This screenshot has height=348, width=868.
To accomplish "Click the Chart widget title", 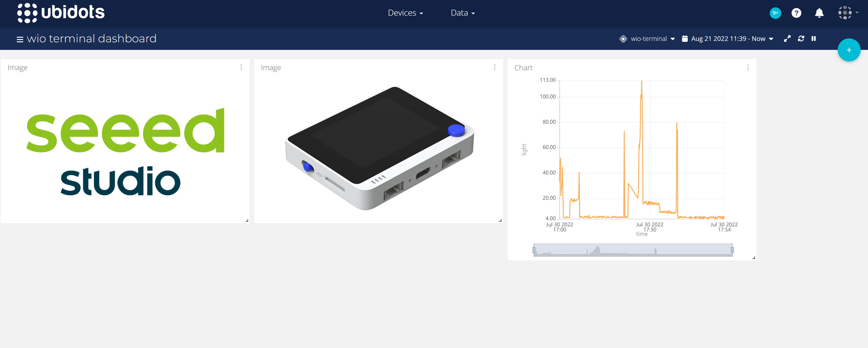I will (523, 68).
